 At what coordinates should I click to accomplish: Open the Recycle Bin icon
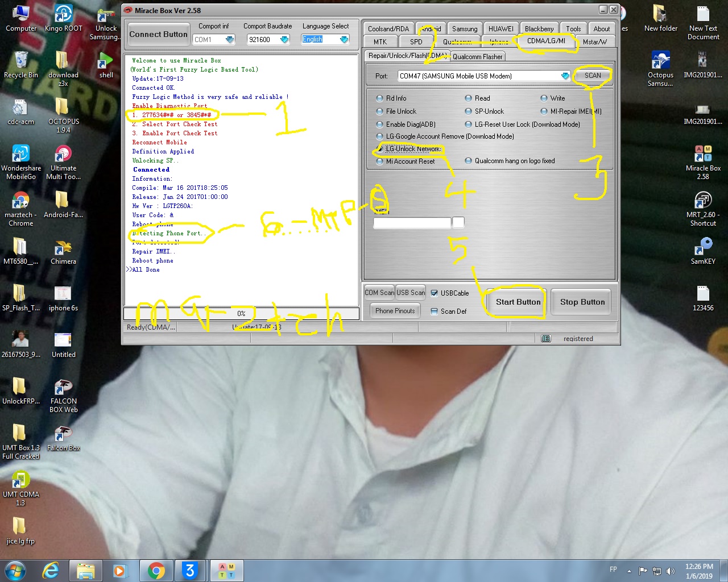(x=21, y=65)
